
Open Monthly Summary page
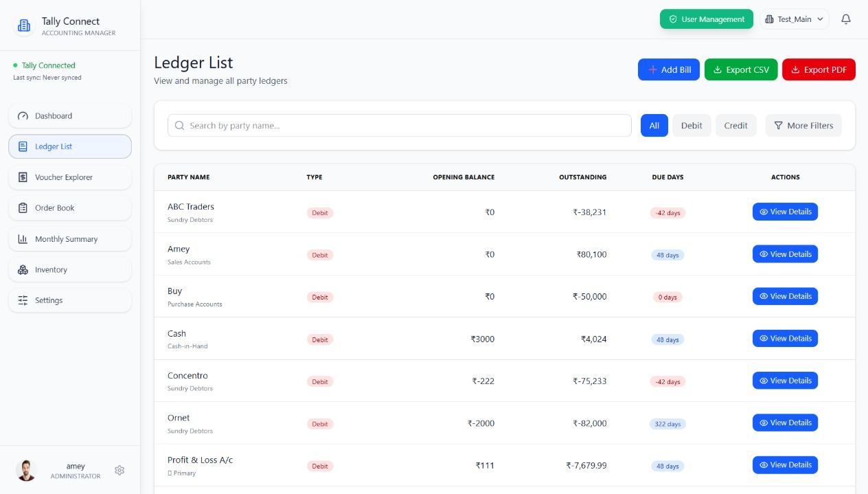tap(70, 239)
